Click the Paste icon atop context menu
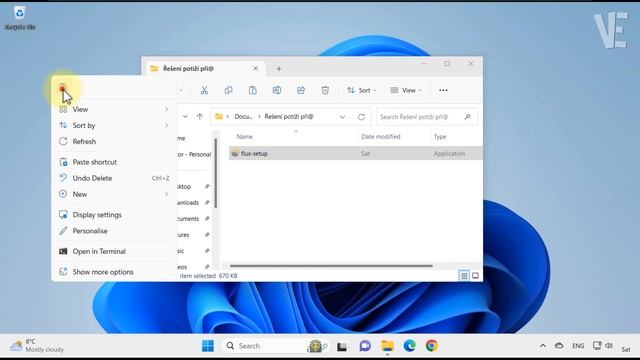Image resolution: width=640 pixels, height=360 pixels. tap(62, 87)
